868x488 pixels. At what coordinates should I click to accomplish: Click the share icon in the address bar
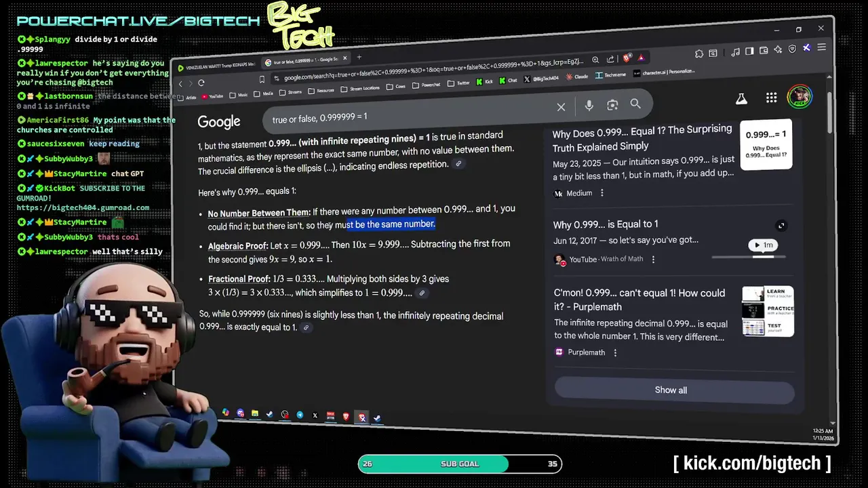(610, 59)
